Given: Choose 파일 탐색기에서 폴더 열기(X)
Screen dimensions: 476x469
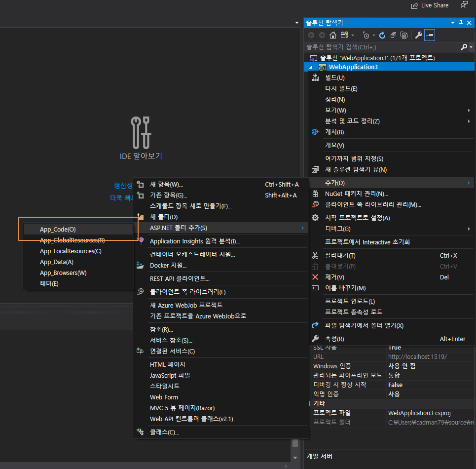Looking at the screenshot, I should pyautogui.click(x=391, y=326).
